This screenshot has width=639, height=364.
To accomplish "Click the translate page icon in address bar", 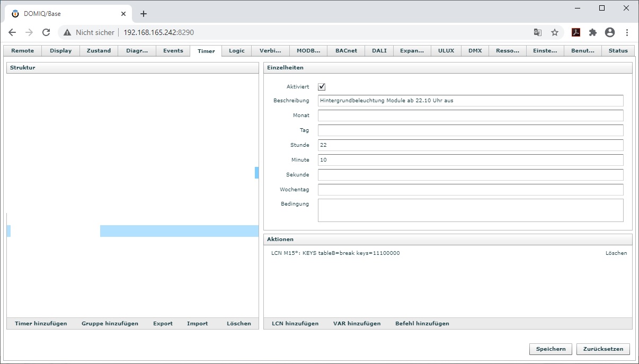I will [x=538, y=32].
